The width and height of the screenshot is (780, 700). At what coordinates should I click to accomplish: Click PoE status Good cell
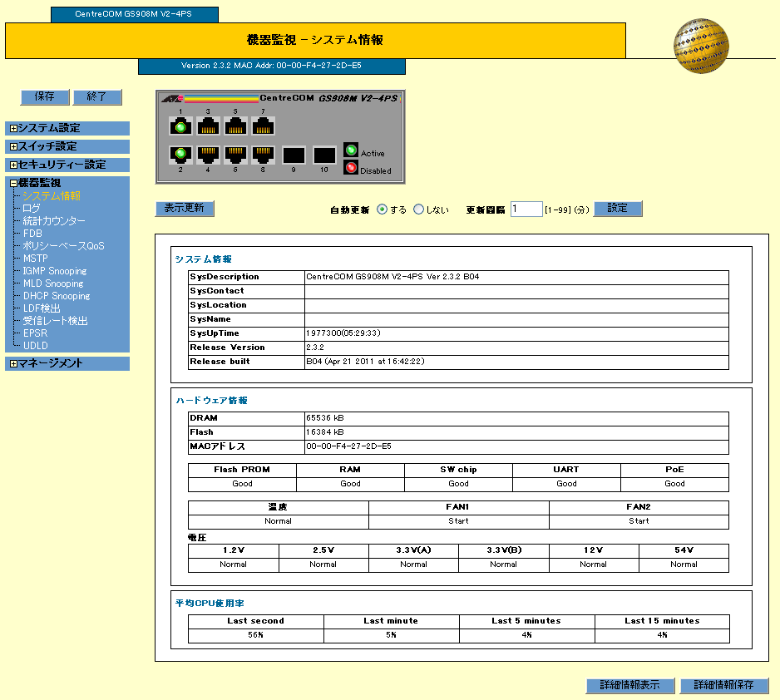click(x=675, y=484)
